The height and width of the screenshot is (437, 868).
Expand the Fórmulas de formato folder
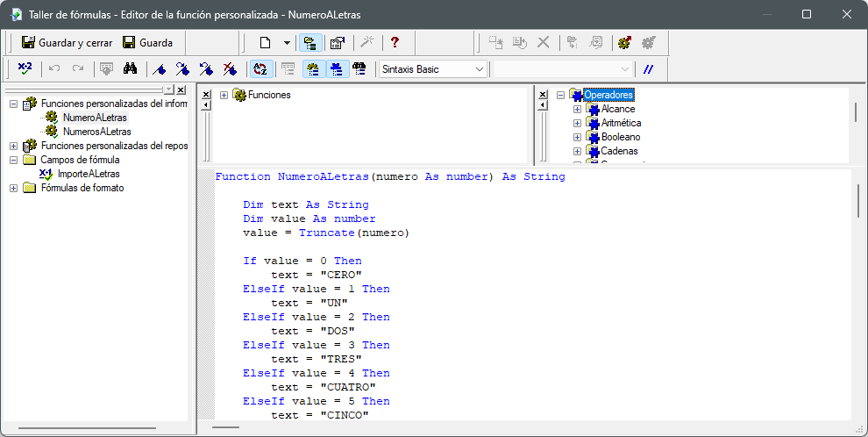[13, 188]
